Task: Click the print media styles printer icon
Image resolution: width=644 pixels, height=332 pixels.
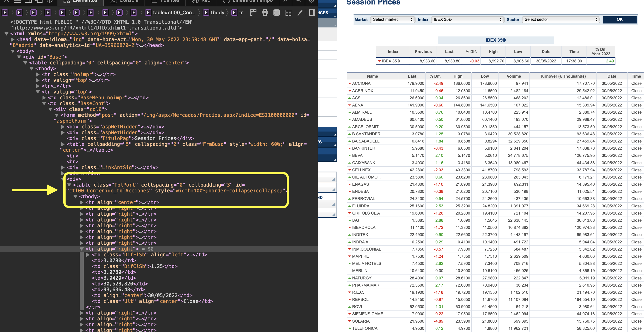Action: coord(265,13)
